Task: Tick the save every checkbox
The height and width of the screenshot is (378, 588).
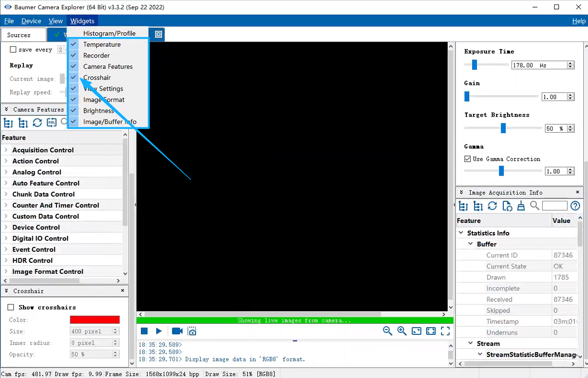Action: coord(13,49)
